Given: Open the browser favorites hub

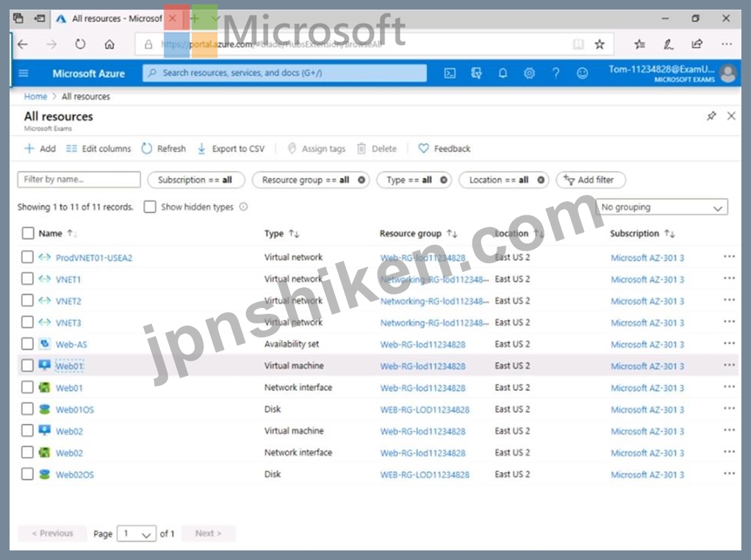Looking at the screenshot, I should point(639,45).
